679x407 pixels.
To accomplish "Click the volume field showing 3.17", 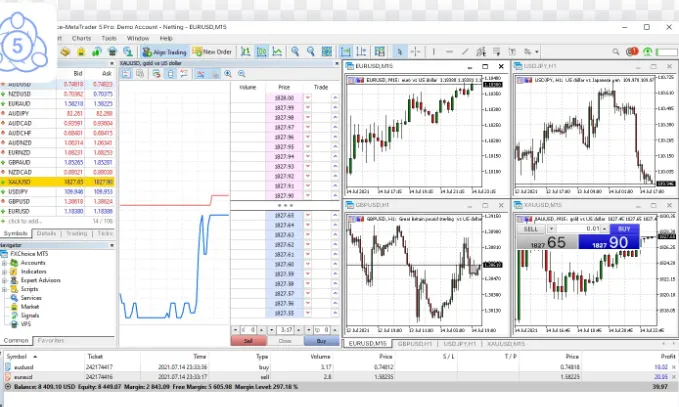I will (285, 330).
